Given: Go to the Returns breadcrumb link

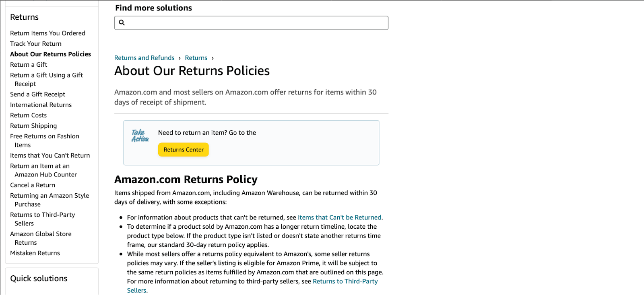Looking at the screenshot, I should pyautogui.click(x=196, y=58).
